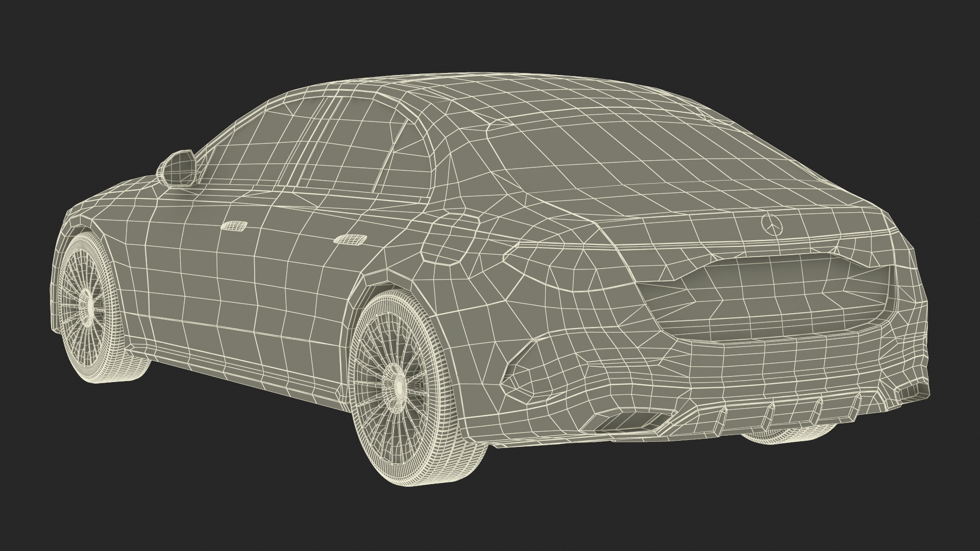The image size is (980, 551).
Task: Click the rear door handle
Action: [x=349, y=238]
